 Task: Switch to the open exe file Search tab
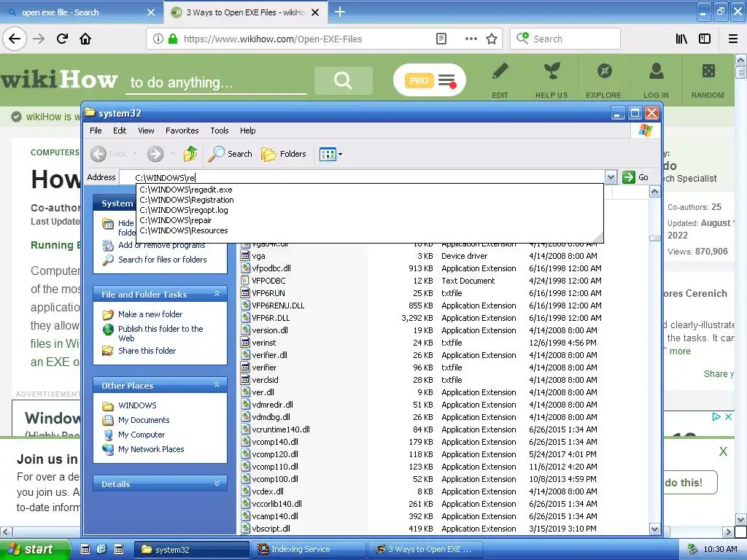tap(81, 12)
